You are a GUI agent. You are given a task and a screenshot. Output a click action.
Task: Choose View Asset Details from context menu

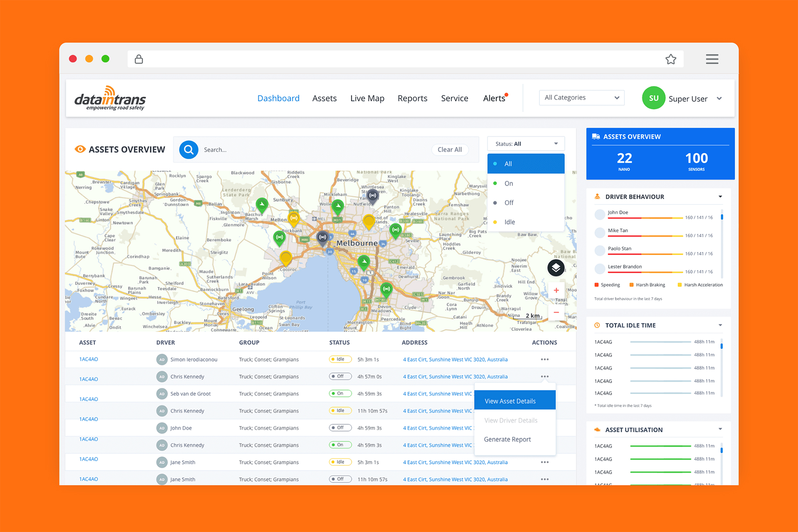coord(510,401)
